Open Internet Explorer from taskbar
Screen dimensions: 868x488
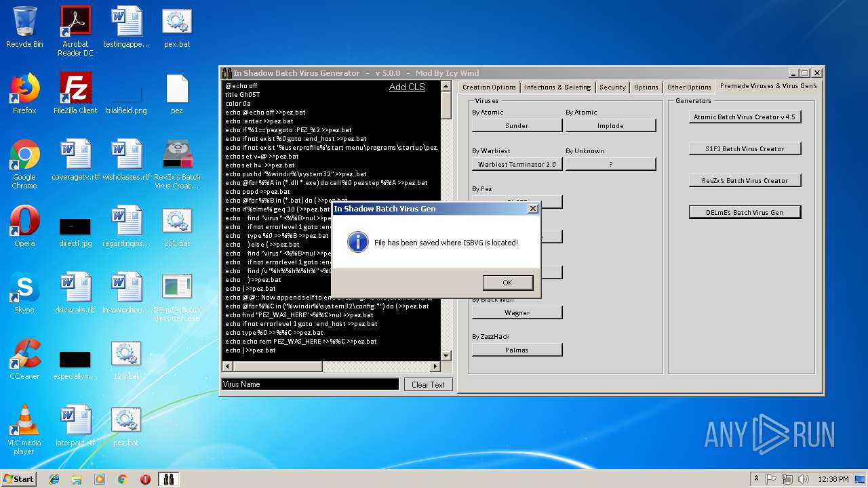54,479
